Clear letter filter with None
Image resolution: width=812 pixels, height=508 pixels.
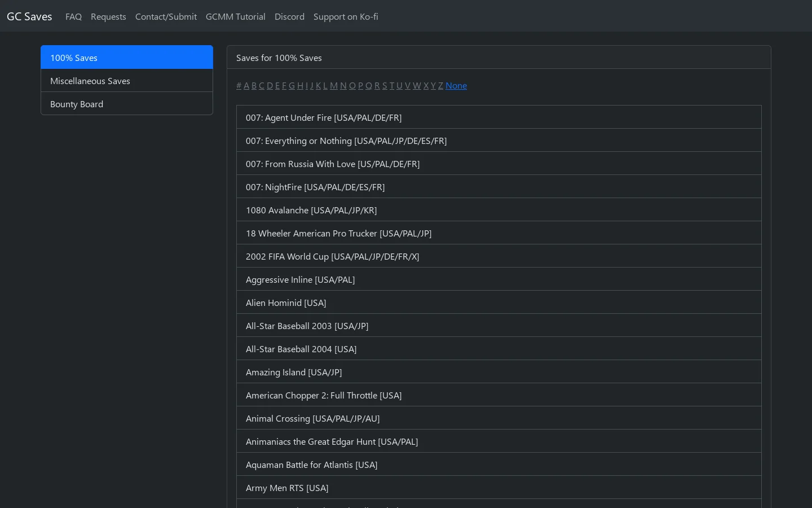(x=456, y=86)
